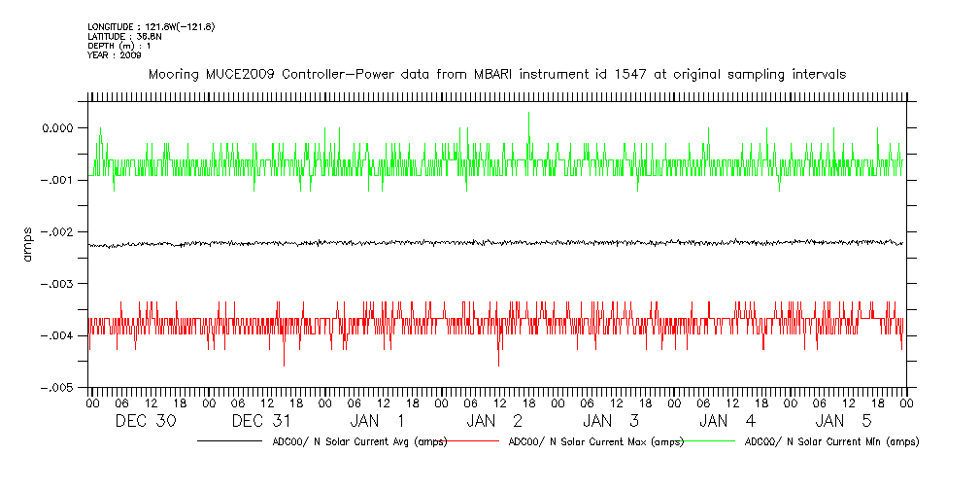Click the Solar Current Max legend entry
980x490 pixels.
[594, 441]
